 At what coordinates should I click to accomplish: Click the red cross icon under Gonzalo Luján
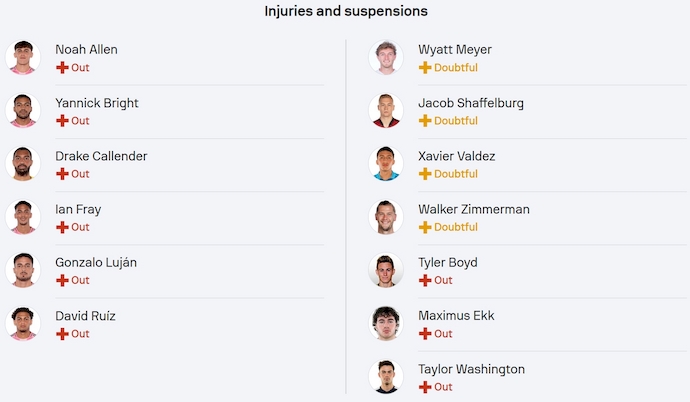(x=62, y=280)
